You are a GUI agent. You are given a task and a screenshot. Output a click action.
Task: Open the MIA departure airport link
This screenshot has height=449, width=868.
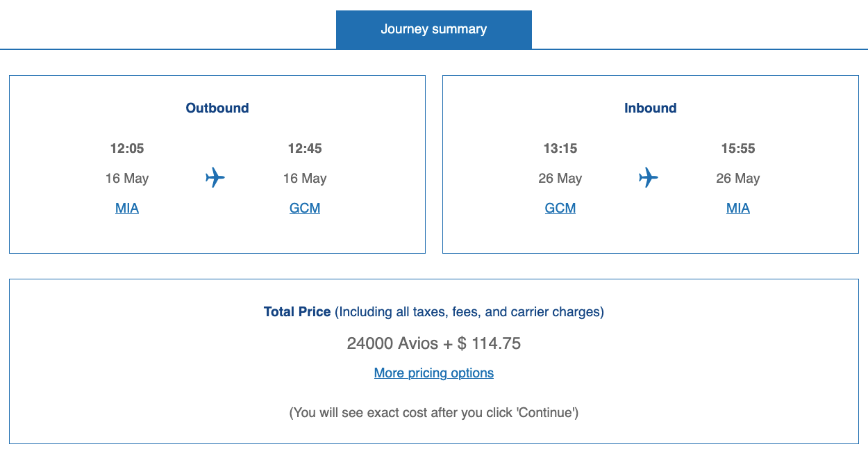[126, 208]
